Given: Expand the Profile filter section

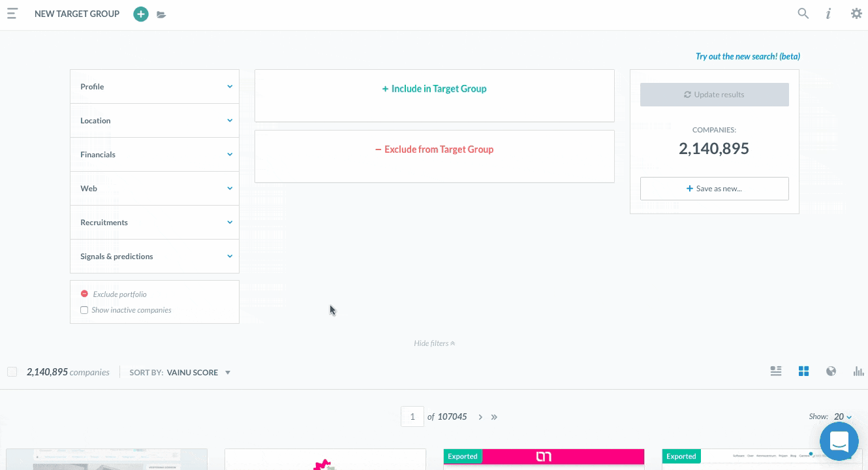Looking at the screenshot, I should tap(155, 87).
